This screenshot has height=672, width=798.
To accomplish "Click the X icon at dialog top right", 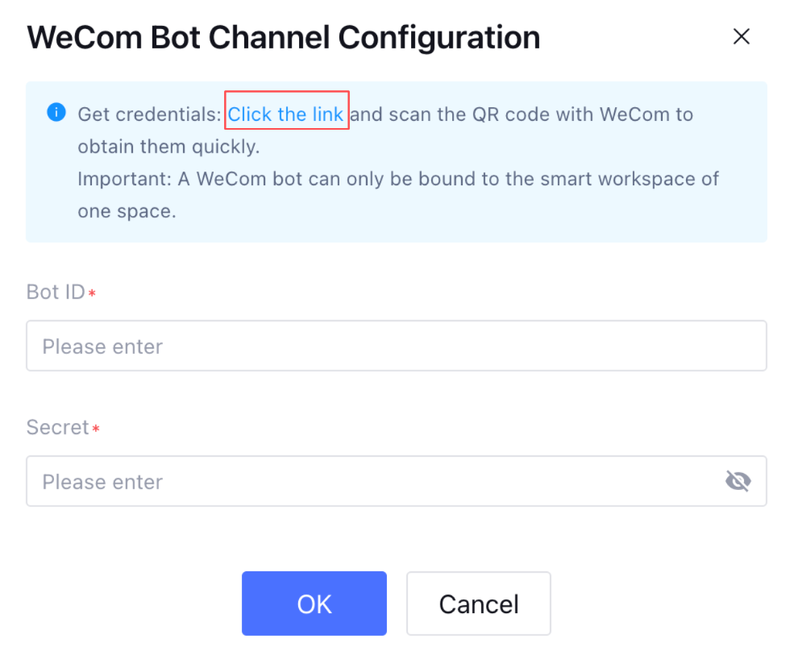I will 742,36.
